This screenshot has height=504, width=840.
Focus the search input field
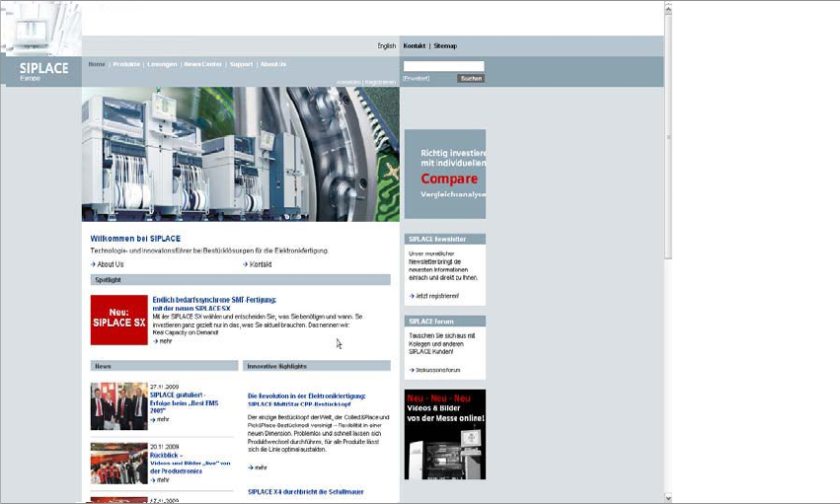coord(443,66)
